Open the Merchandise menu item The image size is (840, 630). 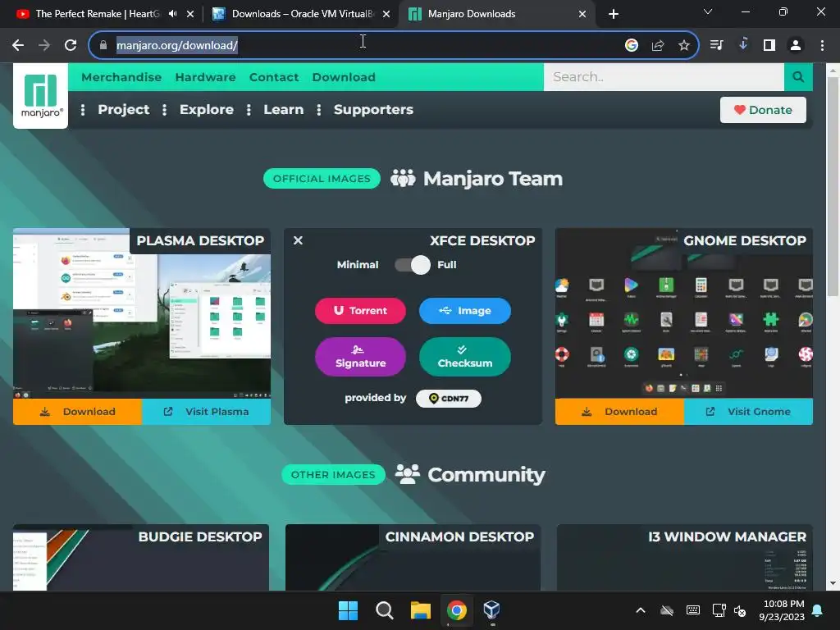click(x=121, y=77)
